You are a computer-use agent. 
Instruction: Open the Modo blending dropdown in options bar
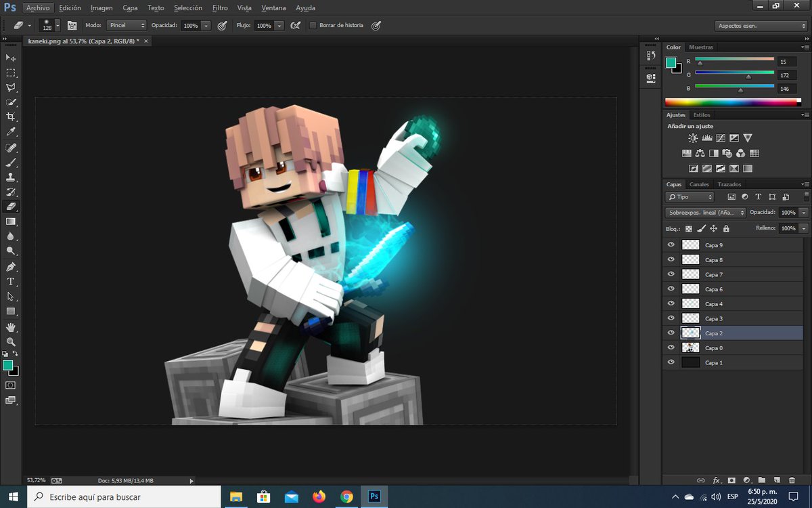click(125, 26)
